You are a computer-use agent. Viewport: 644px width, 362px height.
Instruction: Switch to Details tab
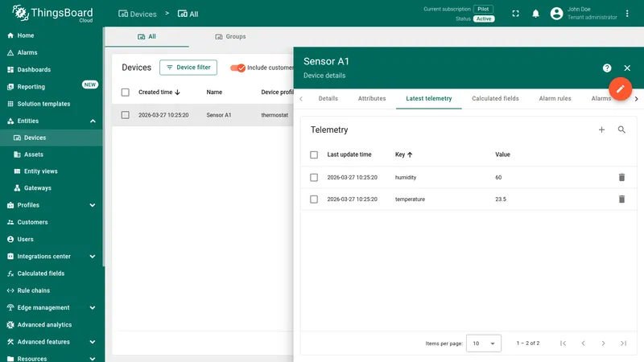click(x=328, y=98)
